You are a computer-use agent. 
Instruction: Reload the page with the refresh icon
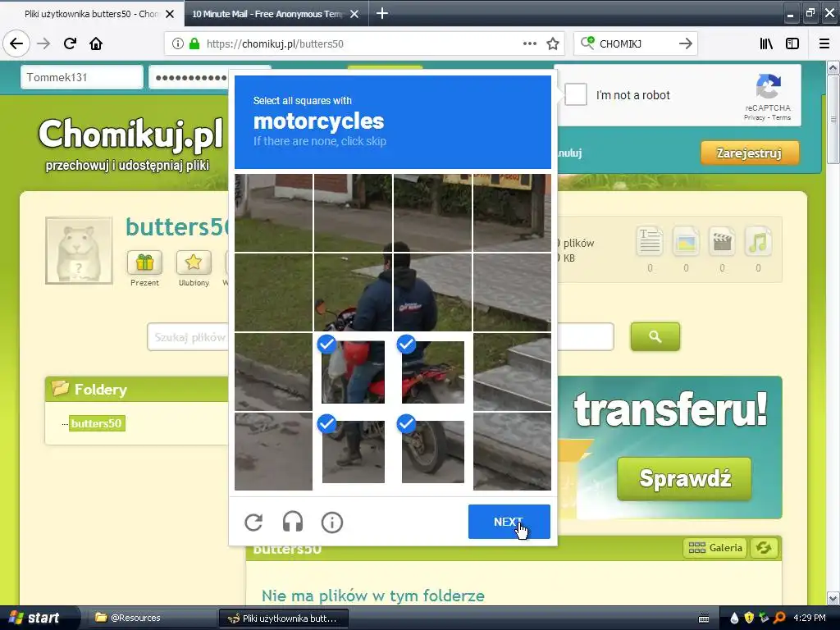point(70,43)
